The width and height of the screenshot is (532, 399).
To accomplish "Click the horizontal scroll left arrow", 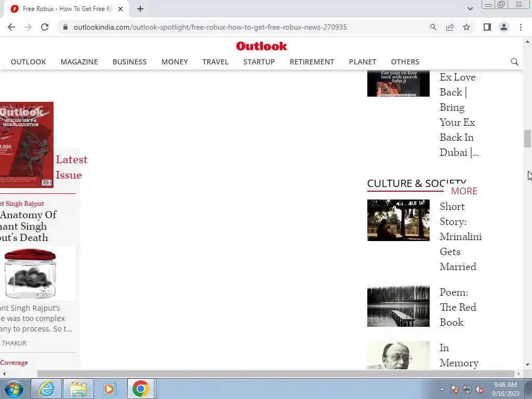I will (x=4, y=374).
